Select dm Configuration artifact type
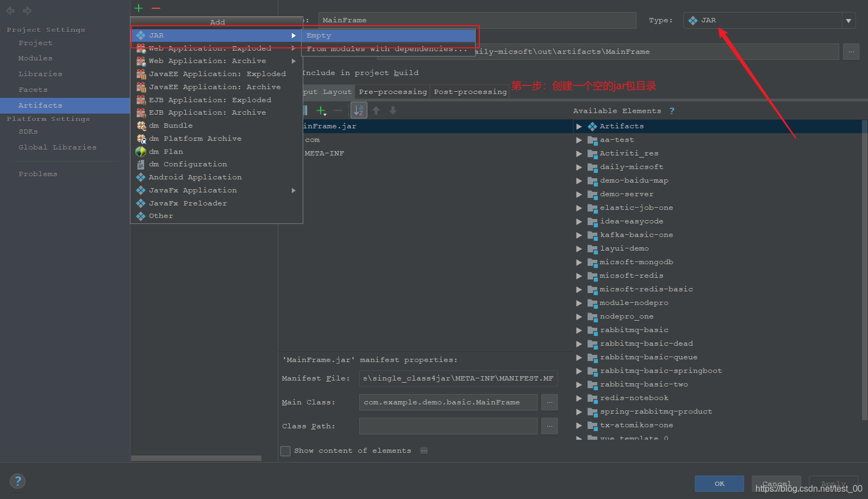This screenshot has width=868, height=499. pyautogui.click(x=216, y=164)
